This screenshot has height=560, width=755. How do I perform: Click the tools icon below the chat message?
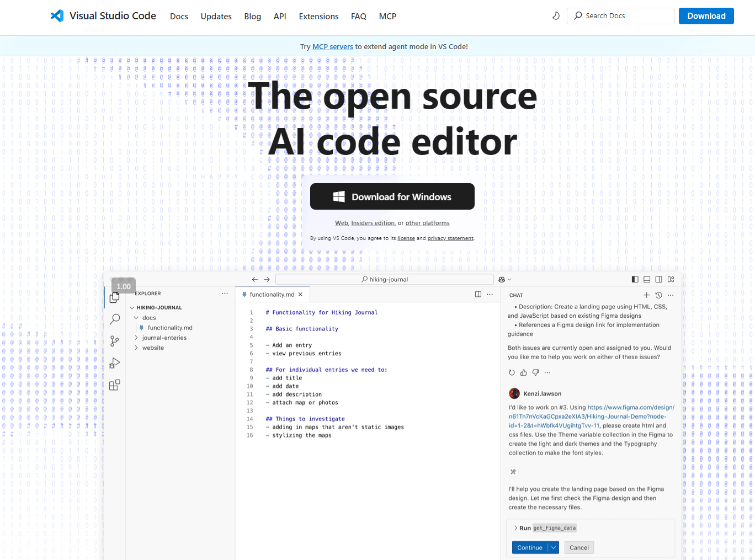click(513, 472)
